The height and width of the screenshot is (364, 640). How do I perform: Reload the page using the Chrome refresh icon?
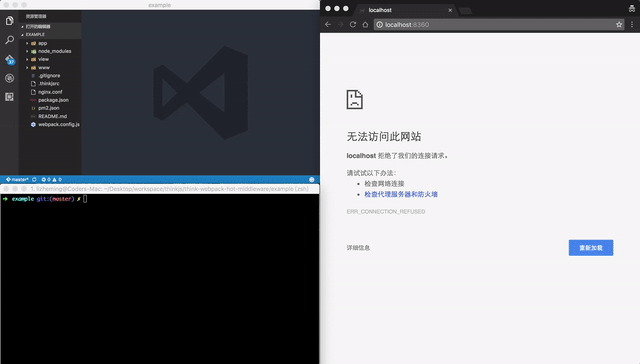[353, 24]
